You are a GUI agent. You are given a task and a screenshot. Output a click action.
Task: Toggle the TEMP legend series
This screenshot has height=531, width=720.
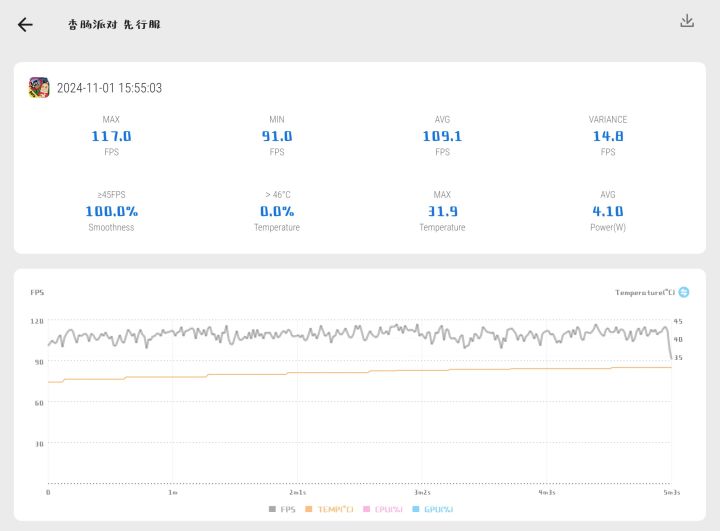pyautogui.click(x=329, y=509)
